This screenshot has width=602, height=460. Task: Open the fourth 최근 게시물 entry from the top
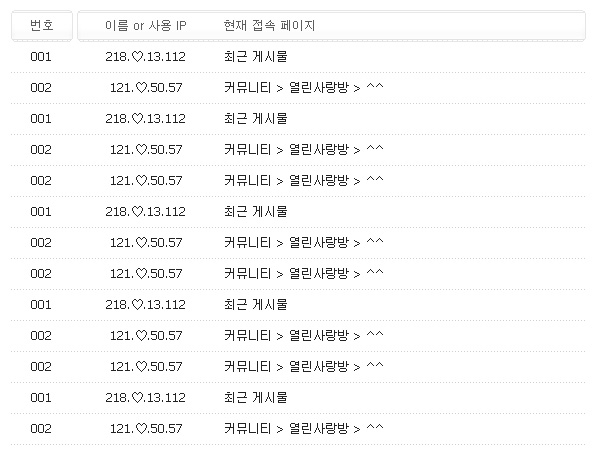255,305
